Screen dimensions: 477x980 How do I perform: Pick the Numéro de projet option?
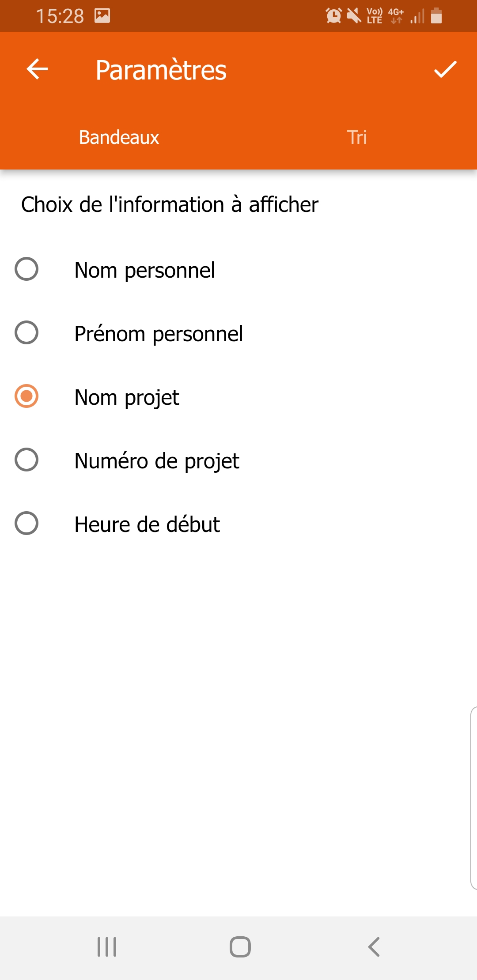[26, 460]
